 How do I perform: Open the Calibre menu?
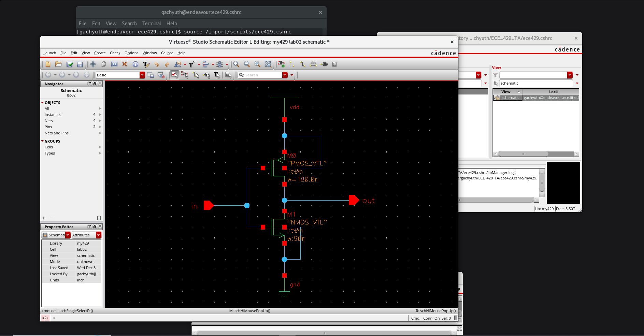[x=167, y=53]
